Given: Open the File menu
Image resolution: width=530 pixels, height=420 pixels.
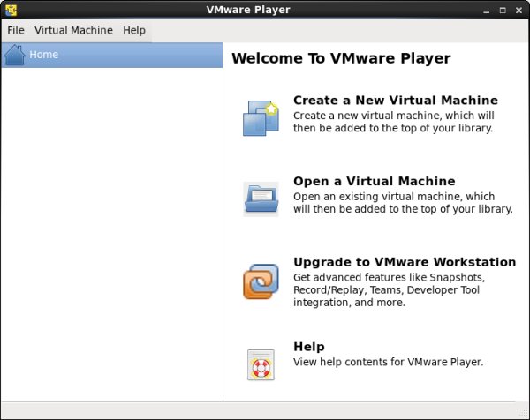Looking at the screenshot, I should click(16, 30).
